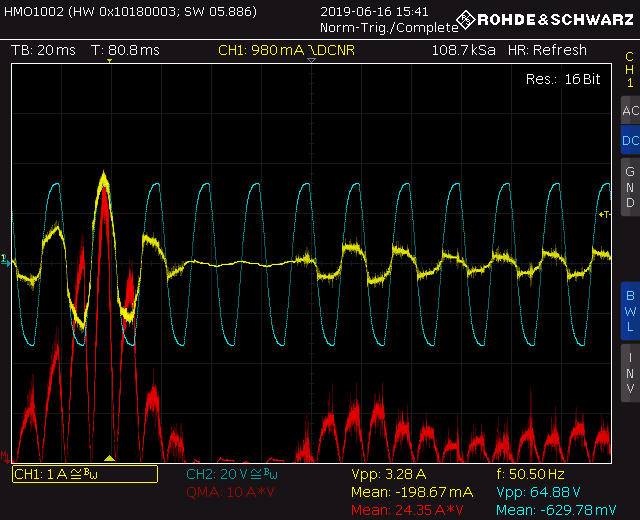Select the CH2 20 V channel label
The image size is (640, 520).
[231, 474]
